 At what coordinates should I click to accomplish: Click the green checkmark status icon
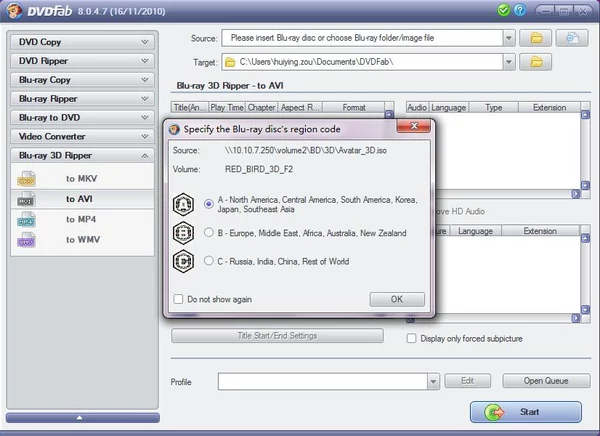(504, 10)
